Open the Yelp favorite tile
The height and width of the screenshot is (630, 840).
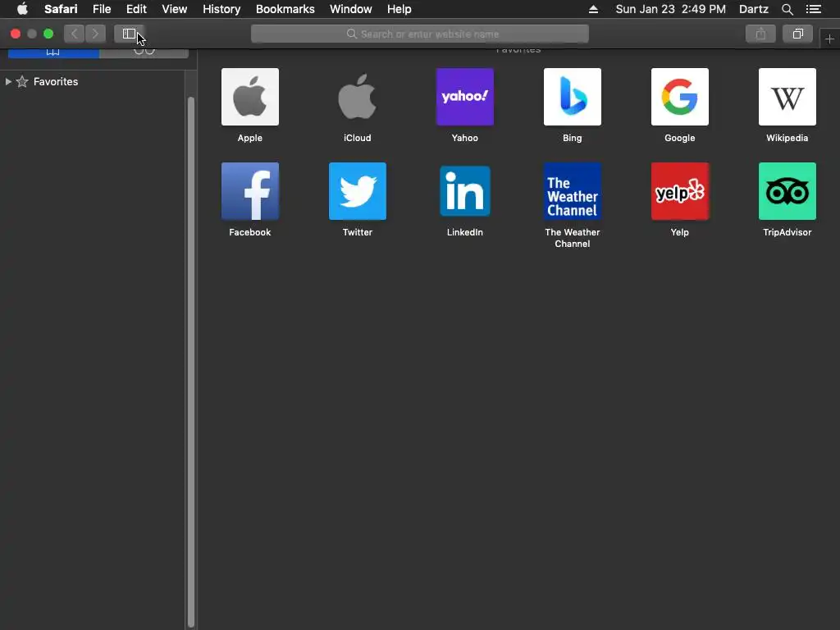pos(680,191)
